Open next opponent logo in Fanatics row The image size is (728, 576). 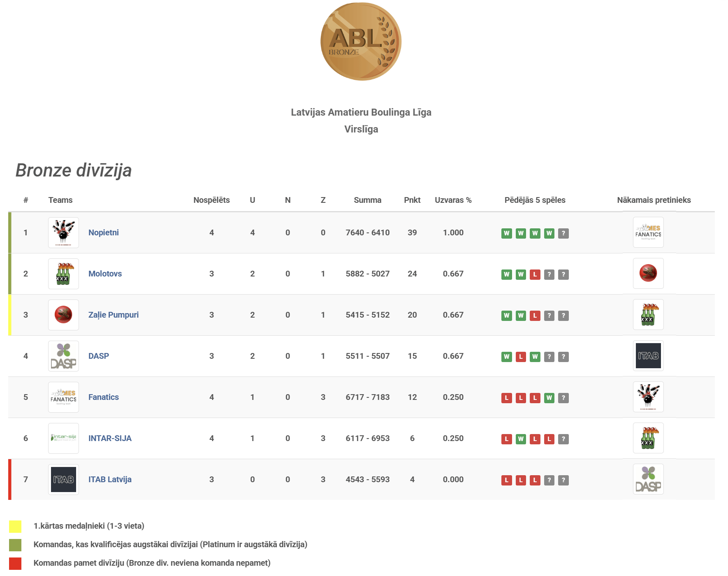(x=648, y=397)
